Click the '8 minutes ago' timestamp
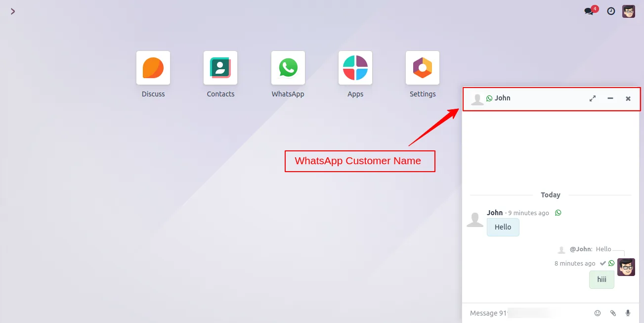 coord(575,263)
